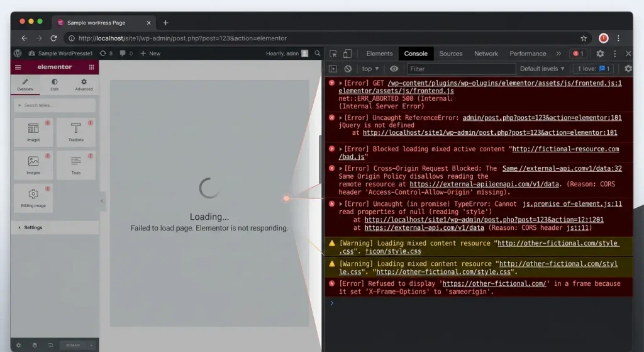Show more DevTools tabs chevron
The image size is (644, 352).
558,54
